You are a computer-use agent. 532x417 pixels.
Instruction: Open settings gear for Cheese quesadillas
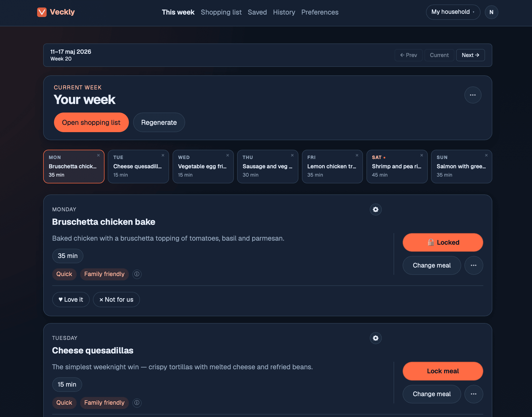(376, 338)
